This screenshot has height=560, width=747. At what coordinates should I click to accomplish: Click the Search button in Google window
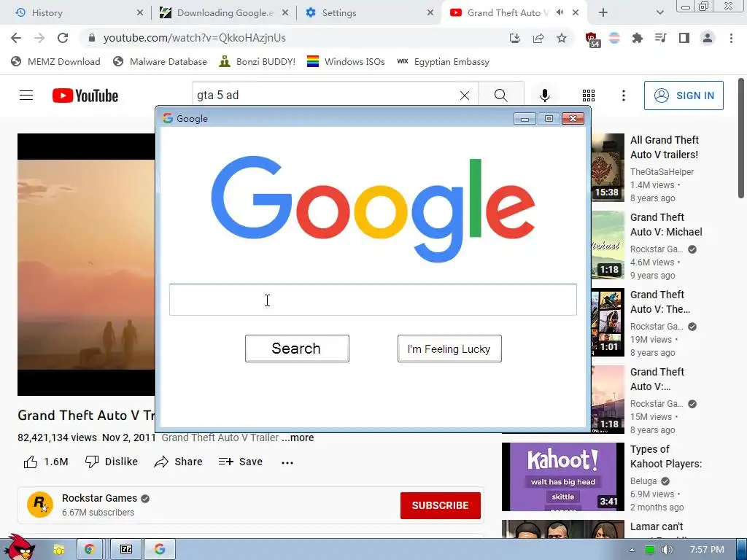coord(297,349)
